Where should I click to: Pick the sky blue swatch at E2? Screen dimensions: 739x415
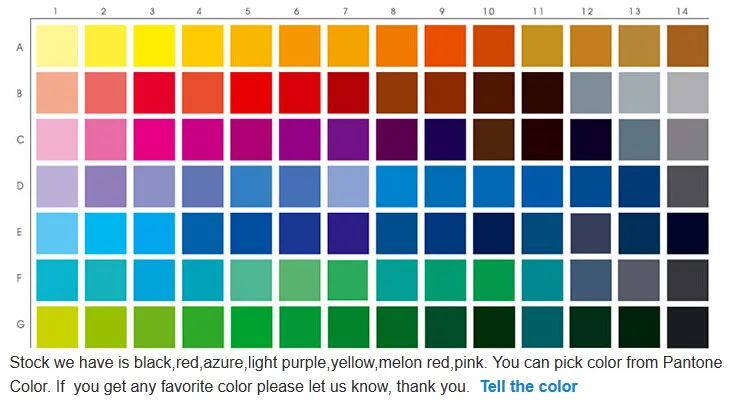[106, 233]
